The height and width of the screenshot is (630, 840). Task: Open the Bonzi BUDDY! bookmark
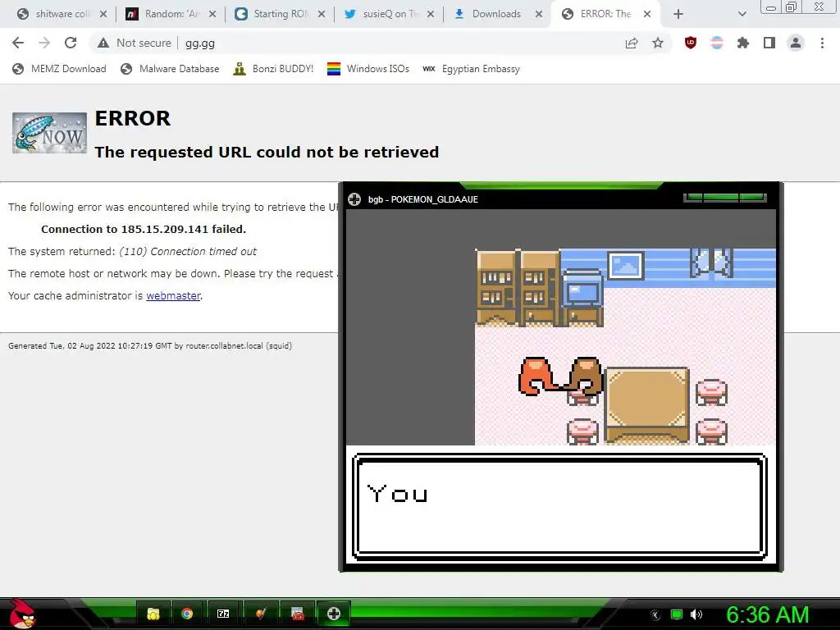tap(273, 69)
